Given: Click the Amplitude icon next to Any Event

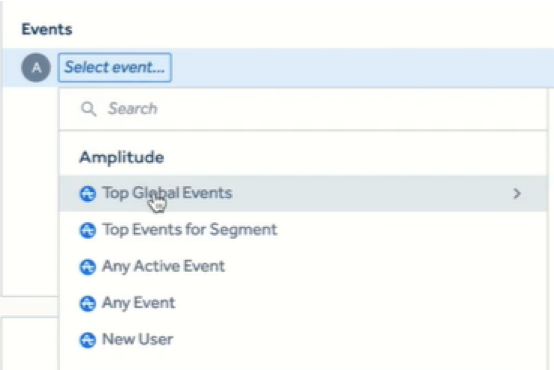Looking at the screenshot, I should pos(88,304).
